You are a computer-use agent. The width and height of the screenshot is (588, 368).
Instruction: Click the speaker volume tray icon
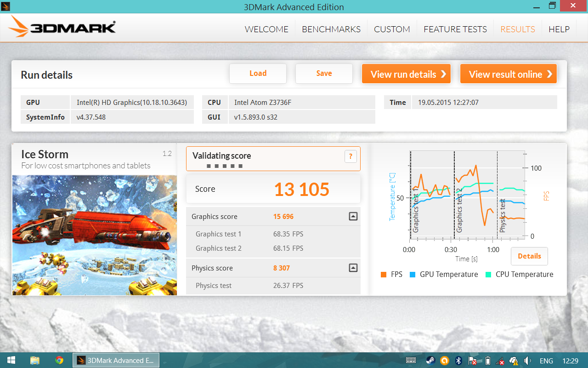[527, 361]
